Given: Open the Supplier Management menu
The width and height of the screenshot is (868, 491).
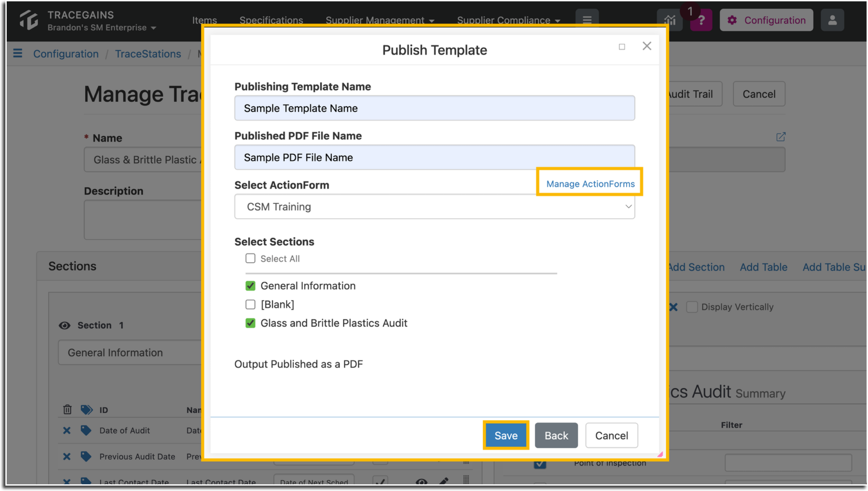Looking at the screenshot, I should (380, 20).
